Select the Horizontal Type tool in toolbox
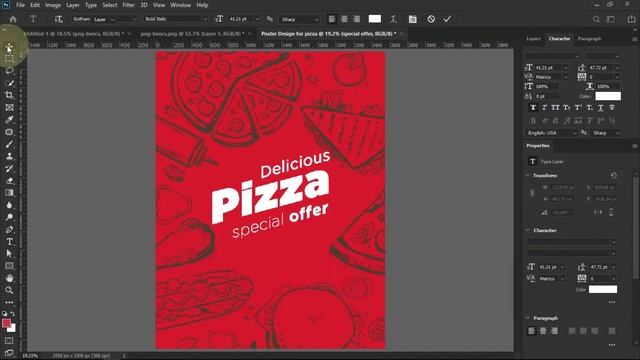 pos(9,242)
